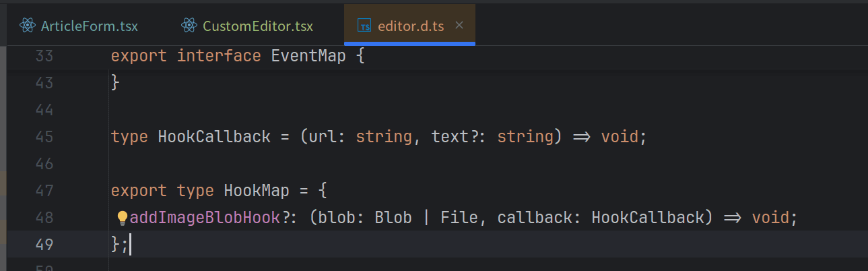Select the editor.d.ts tab label

[x=411, y=26]
